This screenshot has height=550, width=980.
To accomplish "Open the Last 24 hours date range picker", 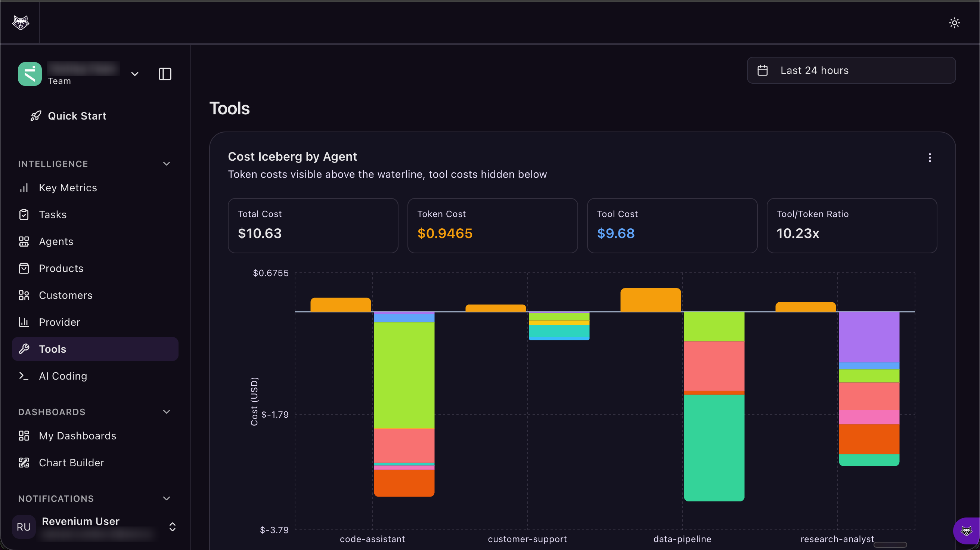I will coord(851,70).
